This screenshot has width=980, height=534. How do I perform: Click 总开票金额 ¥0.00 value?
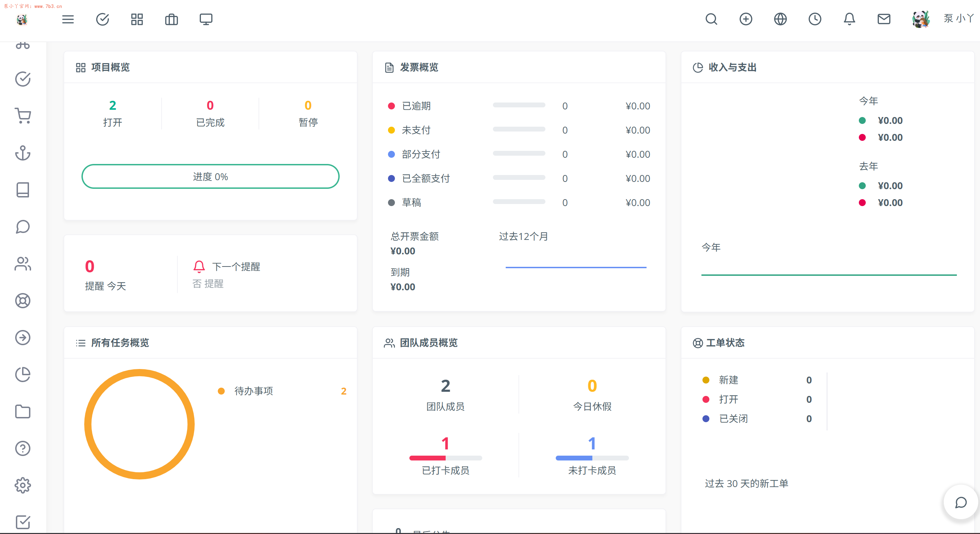402,251
